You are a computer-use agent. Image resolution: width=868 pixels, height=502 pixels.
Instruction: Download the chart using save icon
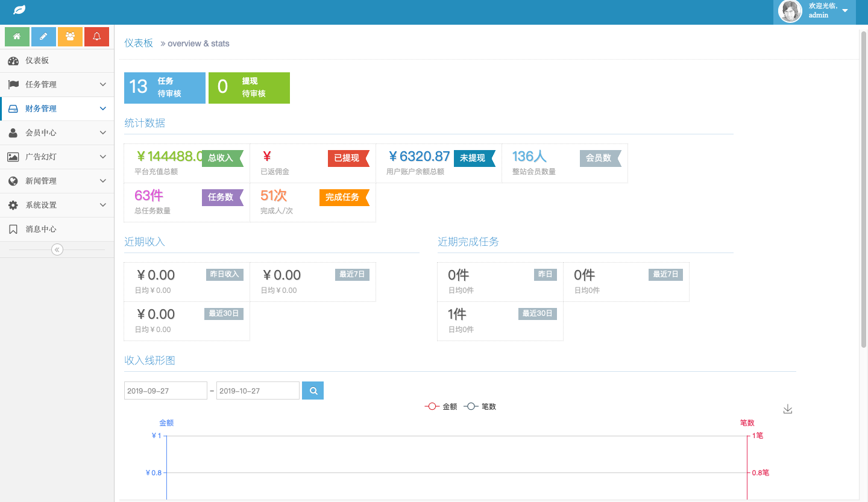[787, 409]
